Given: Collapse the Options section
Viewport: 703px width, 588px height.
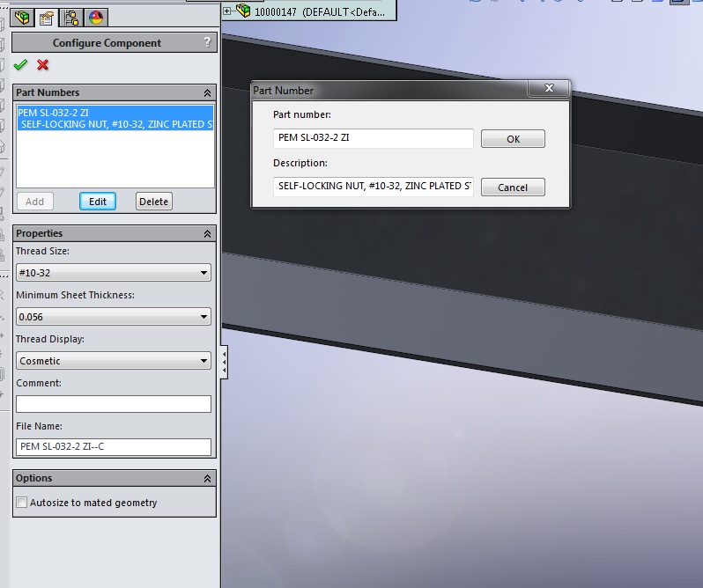Looking at the screenshot, I should pyautogui.click(x=207, y=478).
